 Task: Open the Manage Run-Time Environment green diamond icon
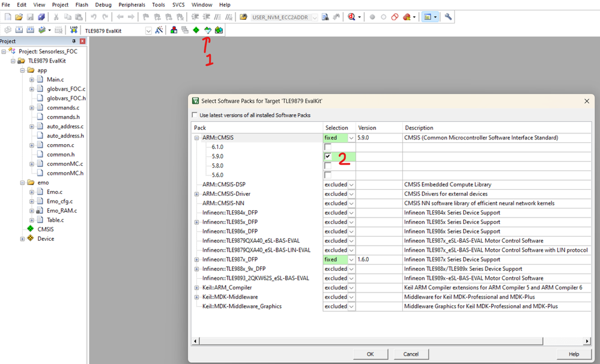196,30
